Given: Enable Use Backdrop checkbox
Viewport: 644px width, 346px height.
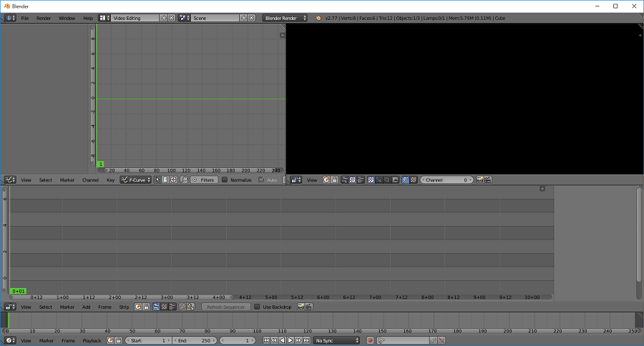Looking at the screenshot, I should pos(257,307).
